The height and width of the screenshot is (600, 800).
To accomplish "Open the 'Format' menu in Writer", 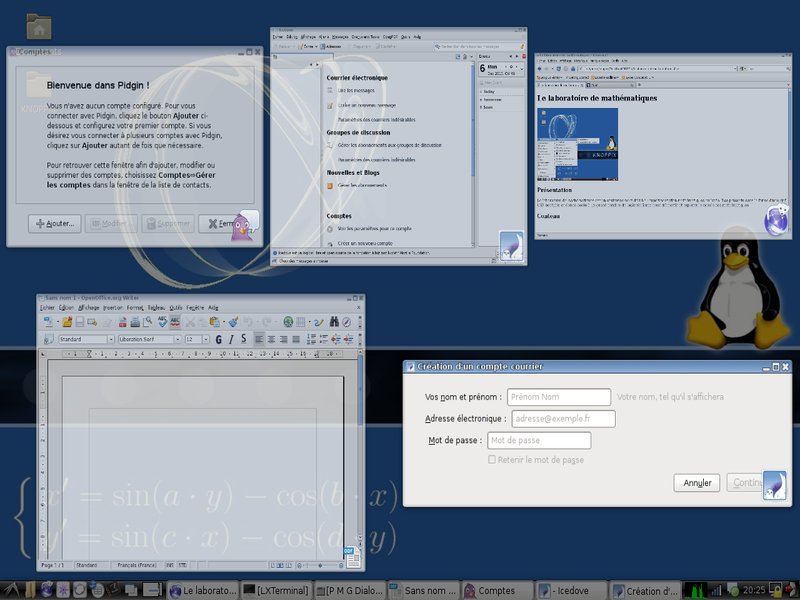I will point(135,308).
